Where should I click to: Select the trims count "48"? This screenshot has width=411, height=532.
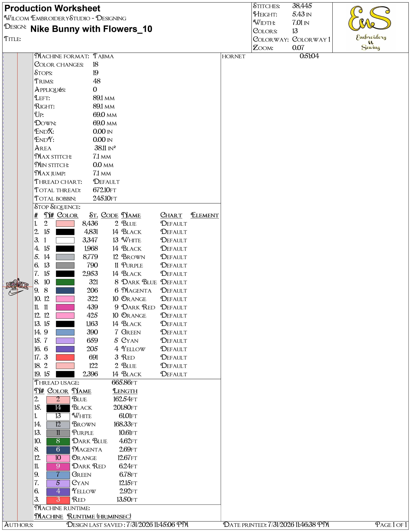[97, 81]
